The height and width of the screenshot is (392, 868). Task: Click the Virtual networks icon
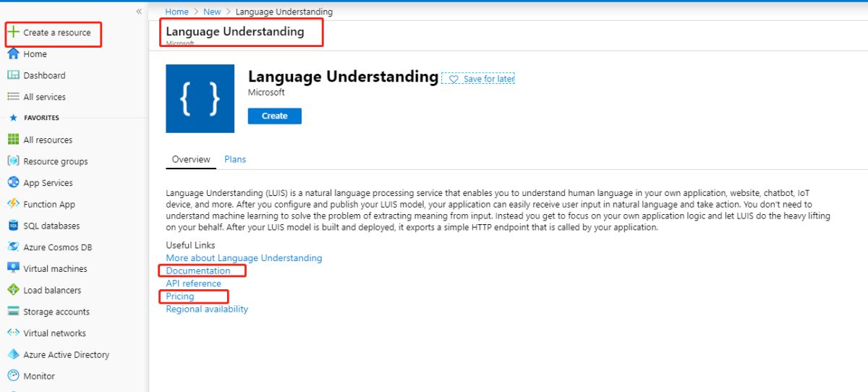tap(13, 333)
